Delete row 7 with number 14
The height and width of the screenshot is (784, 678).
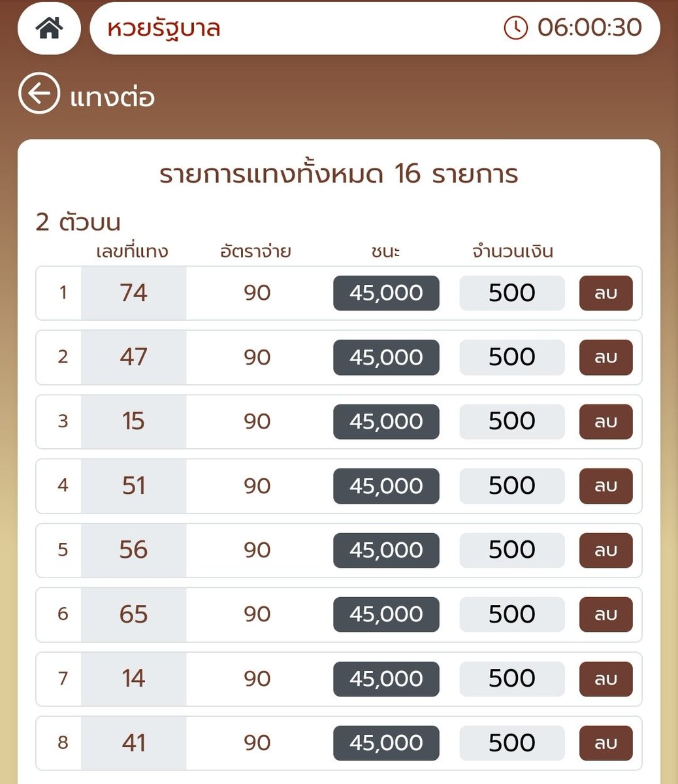pos(606,679)
